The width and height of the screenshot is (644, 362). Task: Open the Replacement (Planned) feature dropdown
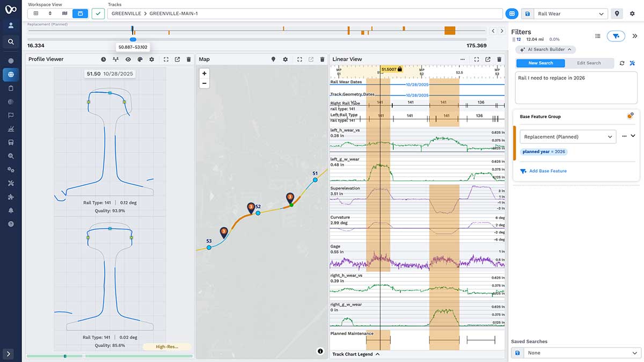click(x=568, y=137)
